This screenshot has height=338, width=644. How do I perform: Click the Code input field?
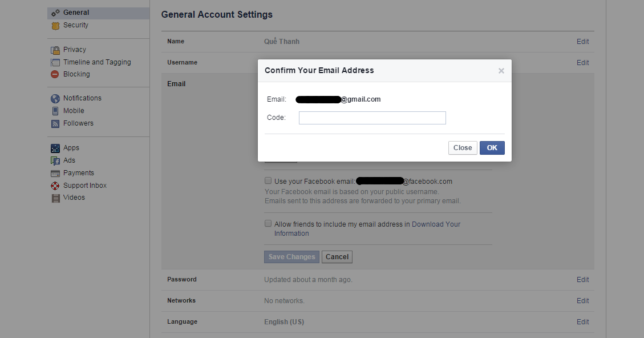pos(372,118)
